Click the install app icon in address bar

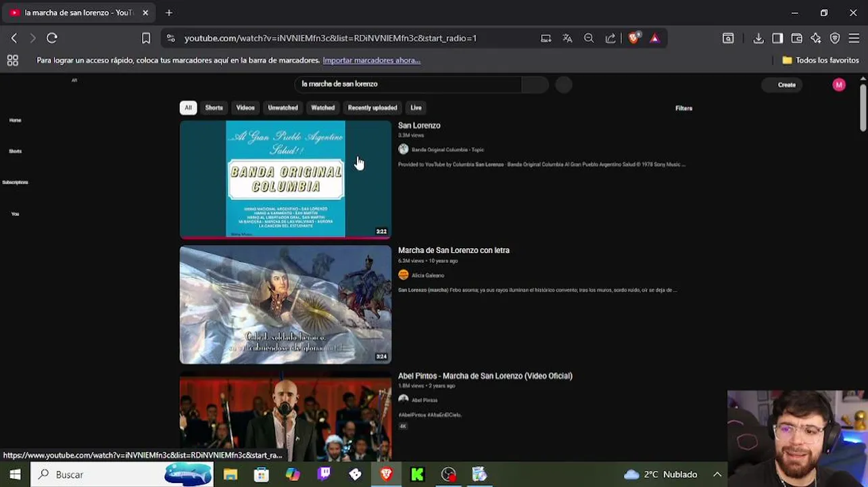(x=546, y=39)
